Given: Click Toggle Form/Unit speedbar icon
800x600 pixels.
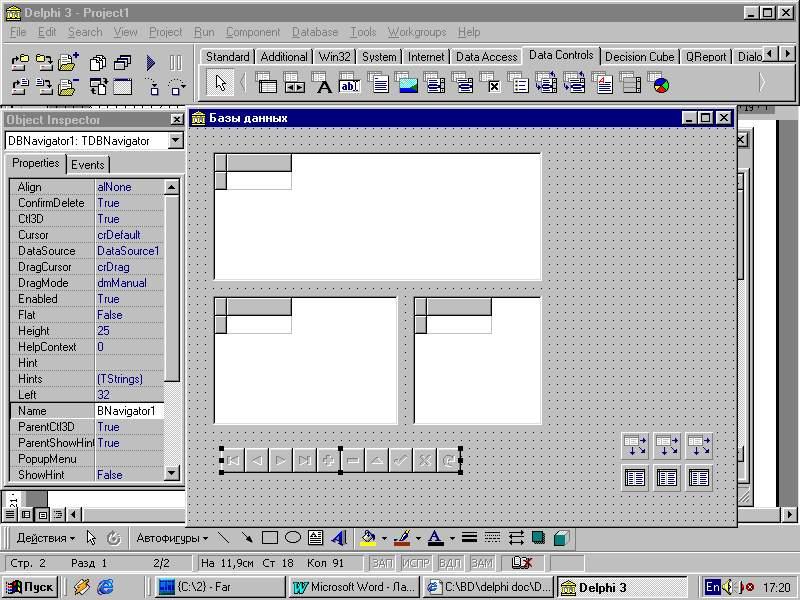Looking at the screenshot, I should pyautogui.click(x=98, y=86).
